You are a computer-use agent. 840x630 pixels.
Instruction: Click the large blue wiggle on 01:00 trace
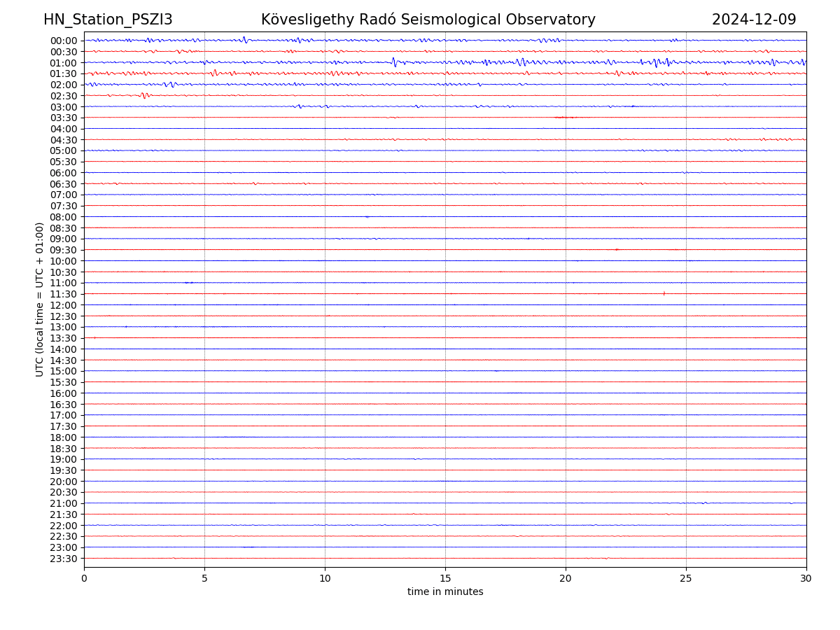coord(394,62)
